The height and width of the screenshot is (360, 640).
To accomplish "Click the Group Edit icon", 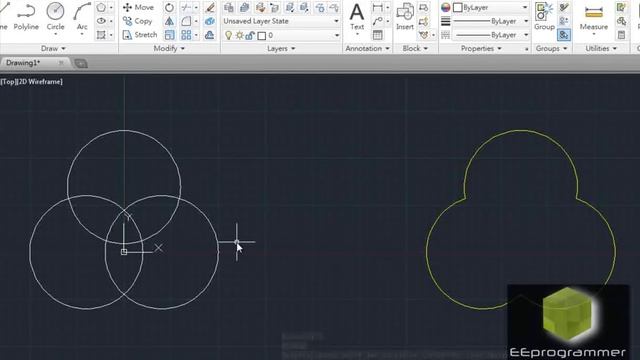I will pos(564,21).
